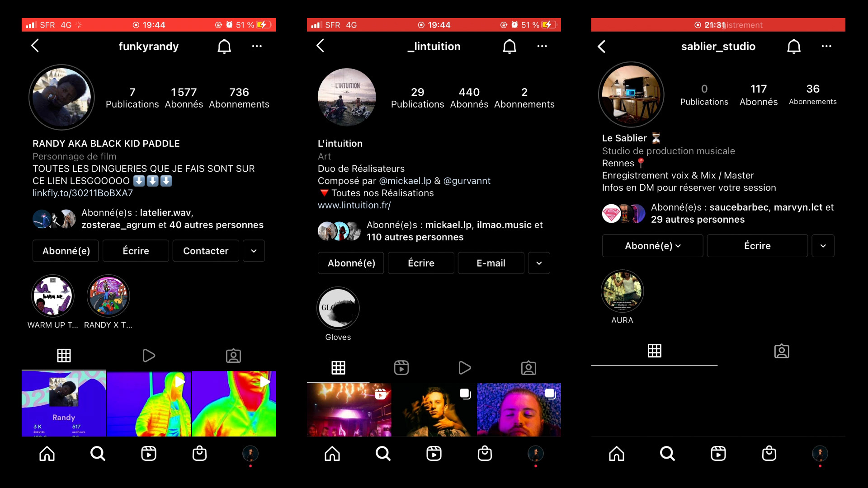Tap Contacter button on funkyrandy
The height and width of the screenshot is (488, 868).
click(206, 251)
